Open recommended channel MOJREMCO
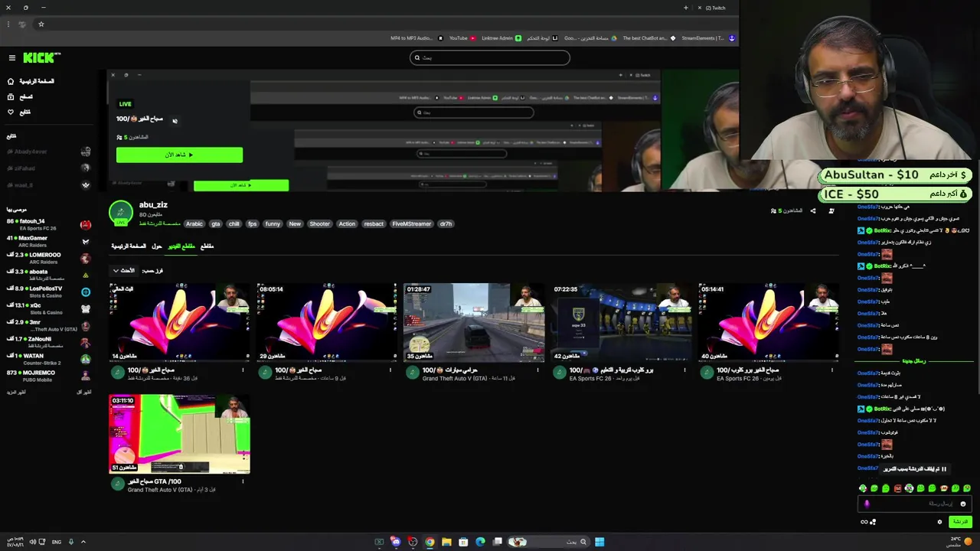This screenshot has height=551, width=980. click(x=47, y=376)
